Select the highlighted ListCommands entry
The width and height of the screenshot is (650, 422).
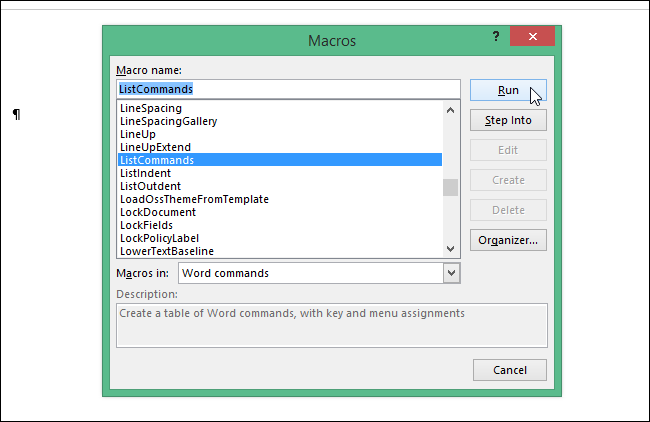point(280,160)
